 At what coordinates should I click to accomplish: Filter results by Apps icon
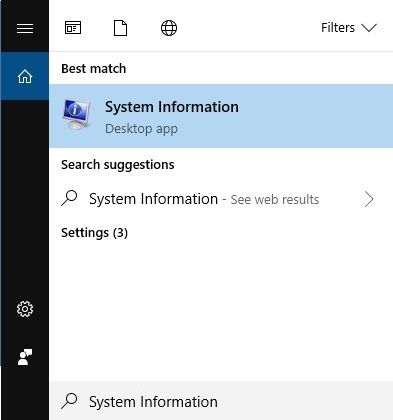(x=73, y=28)
